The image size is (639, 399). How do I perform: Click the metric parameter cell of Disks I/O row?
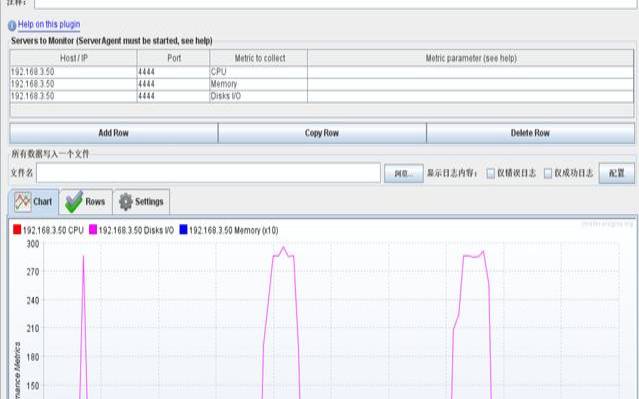(x=471, y=96)
